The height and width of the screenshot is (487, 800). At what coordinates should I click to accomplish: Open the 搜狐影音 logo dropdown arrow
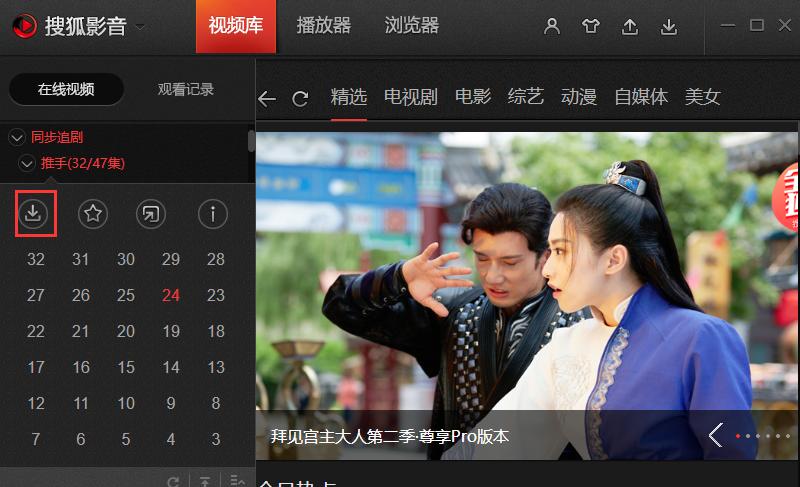click(139, 27)
